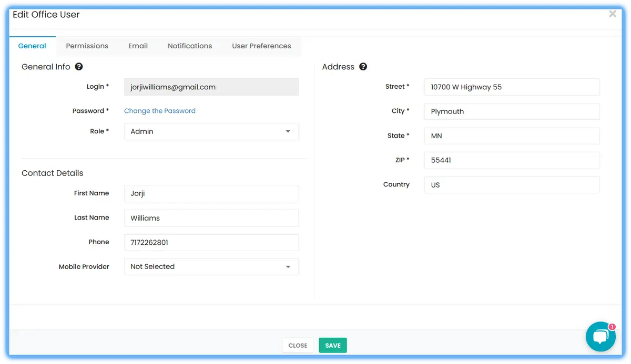The width and height of the screenshot is (631, 364).
Task: Open the User Preferences tab
Action: [x=261, y=46]
